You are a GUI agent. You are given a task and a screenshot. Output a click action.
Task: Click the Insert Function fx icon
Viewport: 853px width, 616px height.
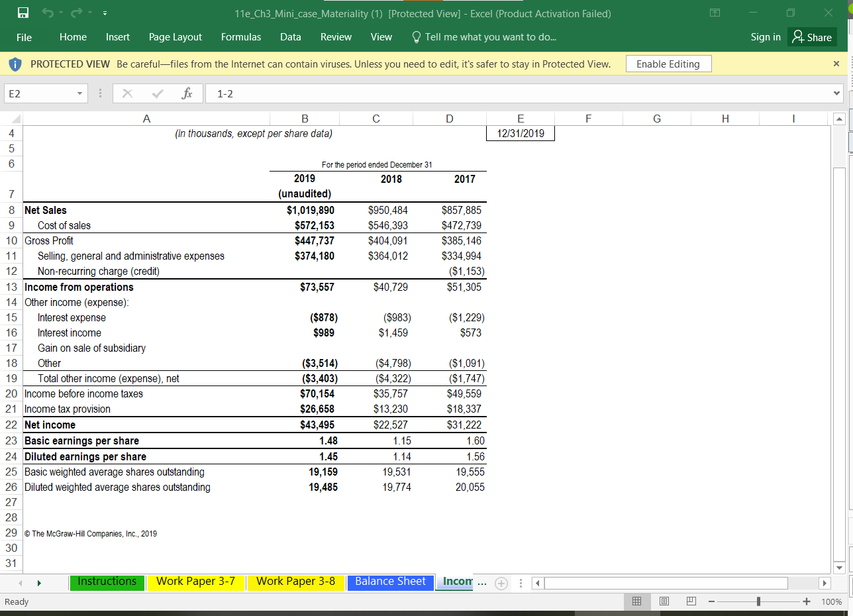point(187,94)
